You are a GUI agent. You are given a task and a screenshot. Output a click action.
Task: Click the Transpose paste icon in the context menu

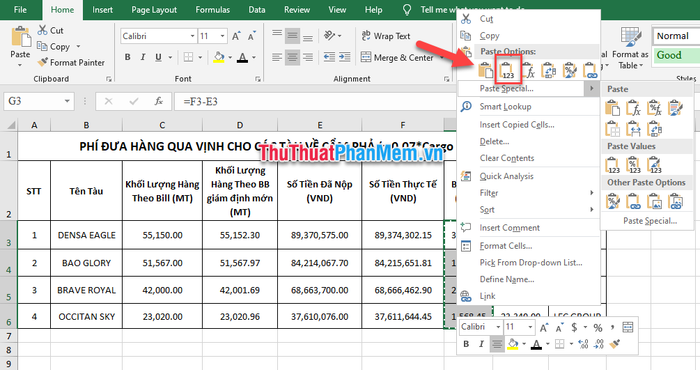coord(549,71)
